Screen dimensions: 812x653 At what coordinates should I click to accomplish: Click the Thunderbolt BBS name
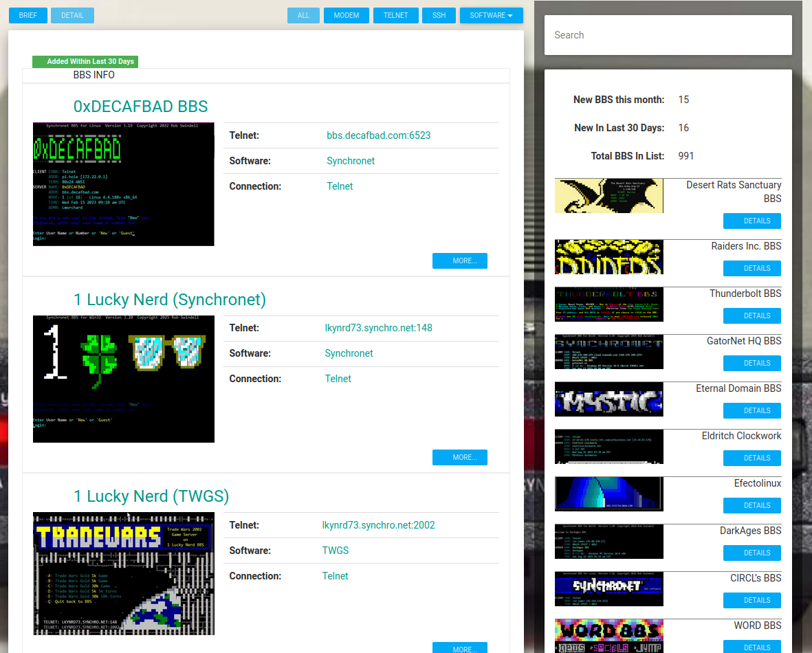point(746,294)
